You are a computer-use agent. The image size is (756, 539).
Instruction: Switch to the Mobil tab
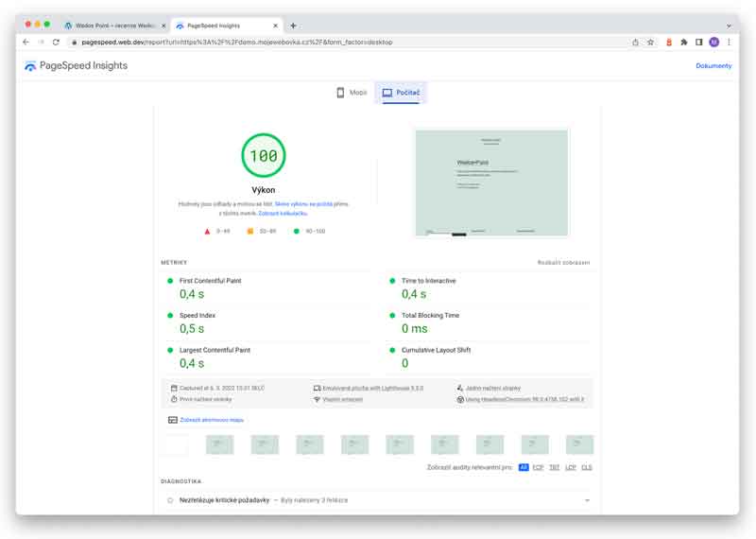(x=352, y=93)
